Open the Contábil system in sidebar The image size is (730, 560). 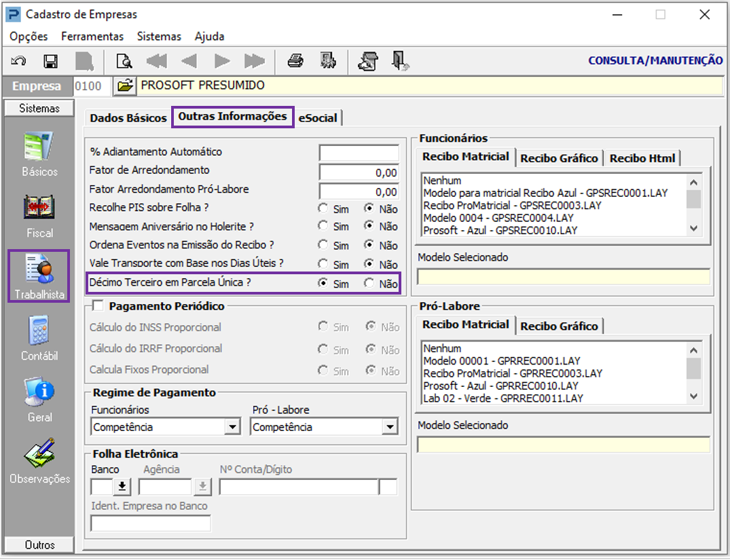click(39, 339)
